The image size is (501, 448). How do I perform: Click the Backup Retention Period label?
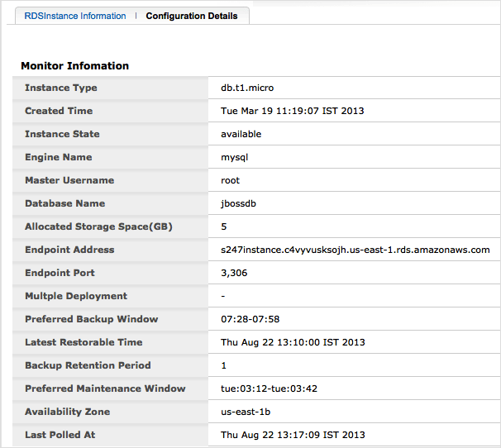tap(87, 365)
